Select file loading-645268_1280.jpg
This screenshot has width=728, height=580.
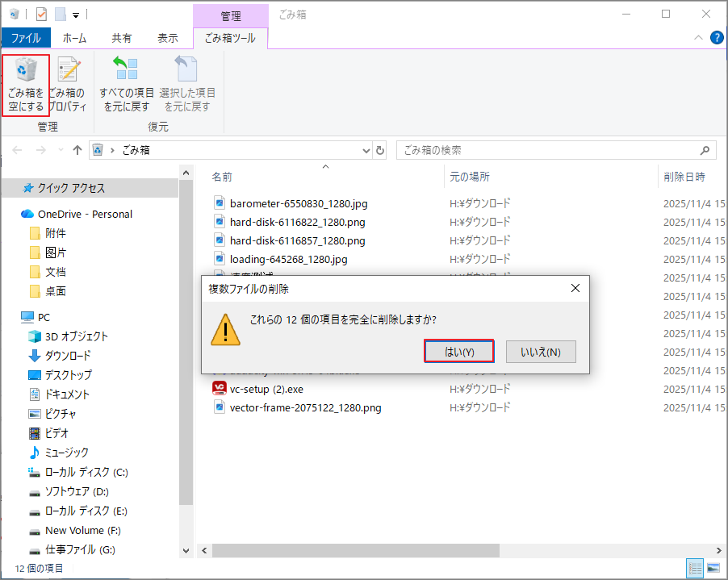[x=288, y=259]
